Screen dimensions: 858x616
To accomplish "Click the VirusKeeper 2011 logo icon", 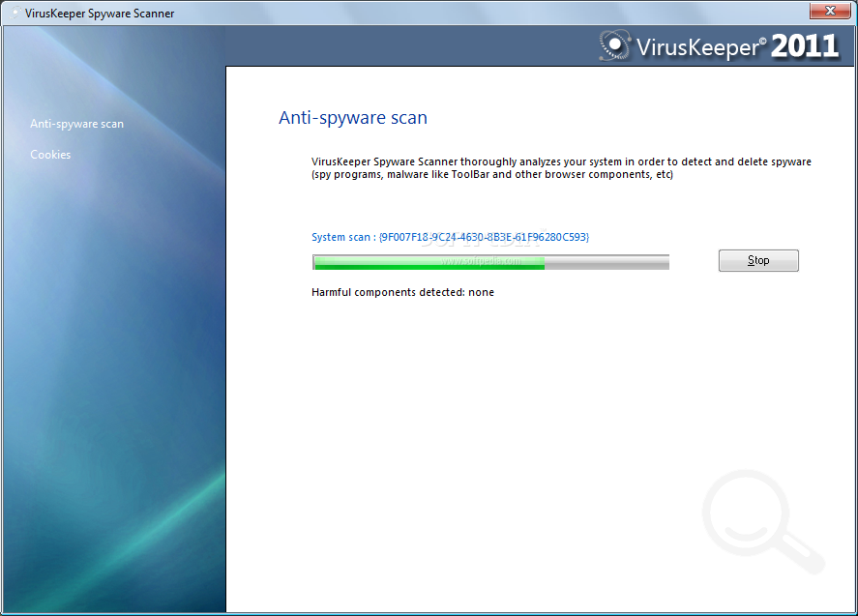I will tap(614, 45).
